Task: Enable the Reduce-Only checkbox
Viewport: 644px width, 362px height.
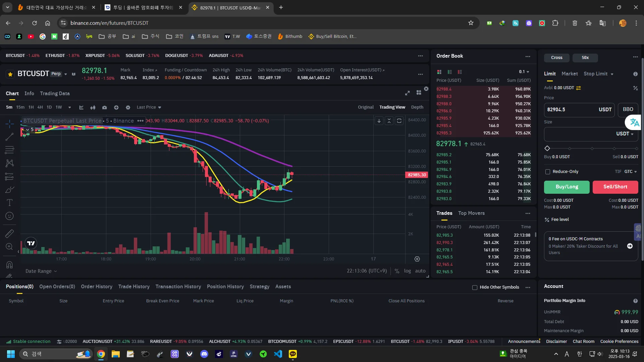Action: click(548, 172)
